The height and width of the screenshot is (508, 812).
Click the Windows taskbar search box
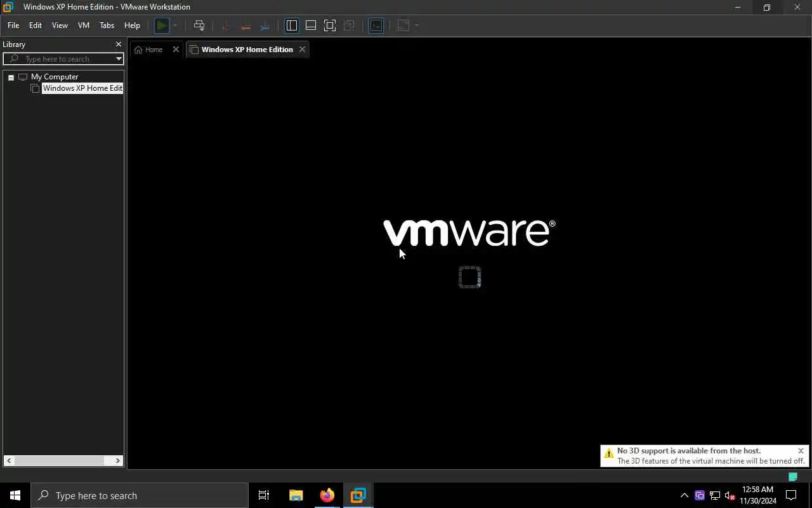point(140,495)
